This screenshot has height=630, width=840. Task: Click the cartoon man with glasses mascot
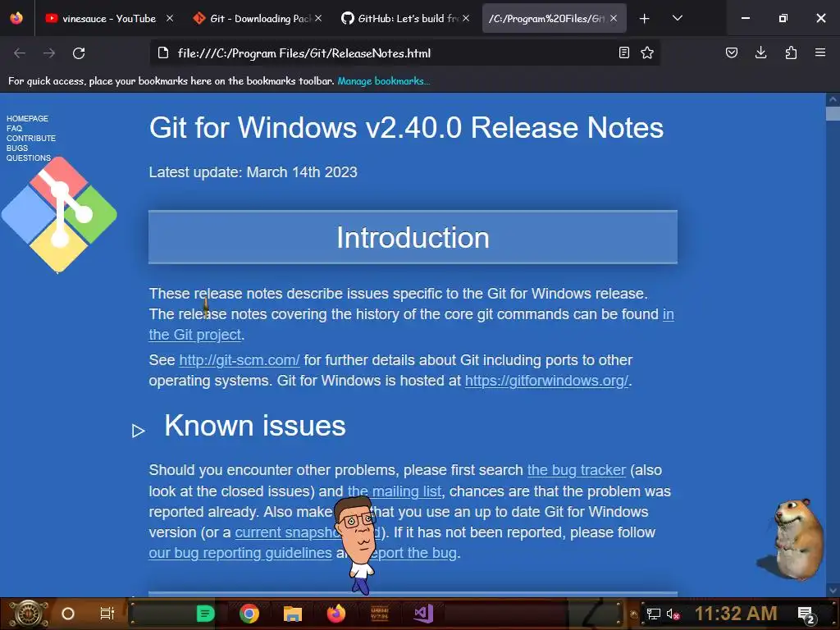point(358,546)
